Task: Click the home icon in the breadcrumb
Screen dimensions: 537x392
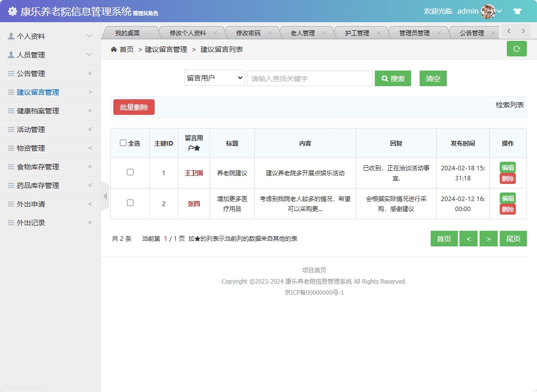Action: tap(114, 50)
